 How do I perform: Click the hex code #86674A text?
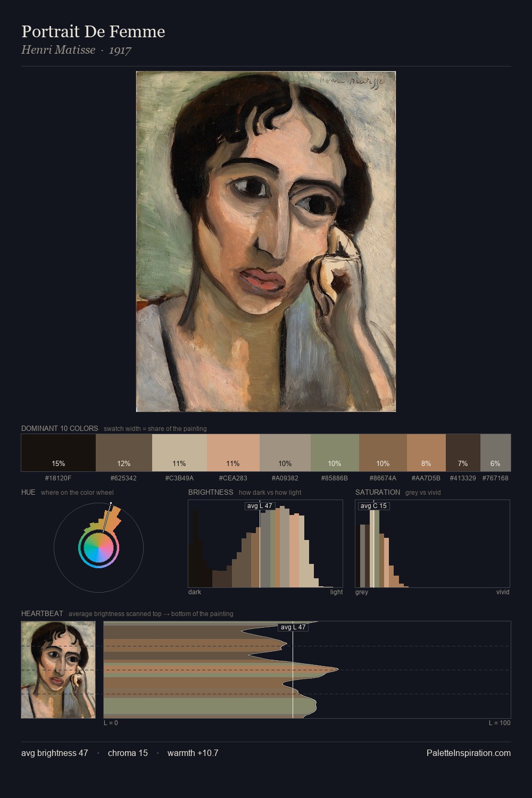click(383, 478)
